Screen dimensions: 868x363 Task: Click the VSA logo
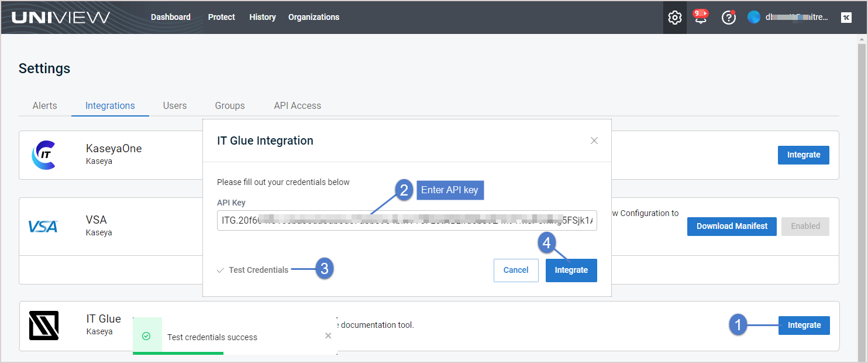(43, 226)
